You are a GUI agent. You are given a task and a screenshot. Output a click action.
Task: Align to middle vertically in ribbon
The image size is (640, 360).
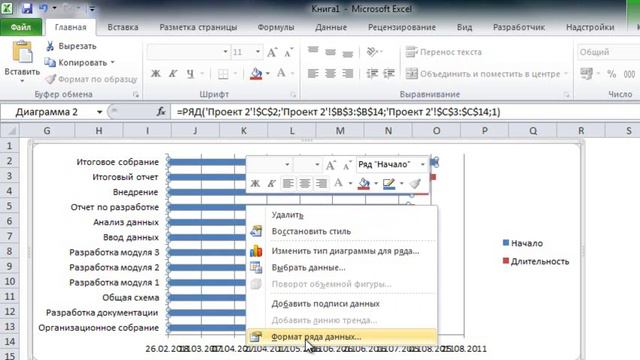pos(330,52)
